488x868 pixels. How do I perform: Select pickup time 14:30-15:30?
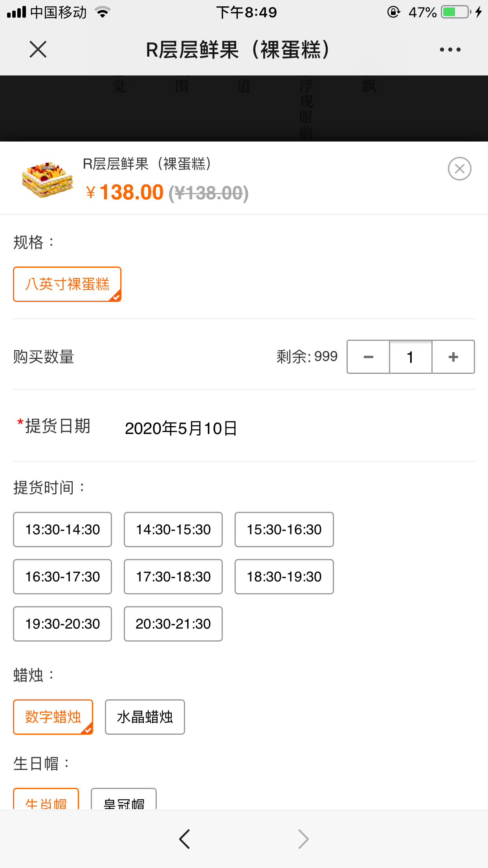pos(173,530)
